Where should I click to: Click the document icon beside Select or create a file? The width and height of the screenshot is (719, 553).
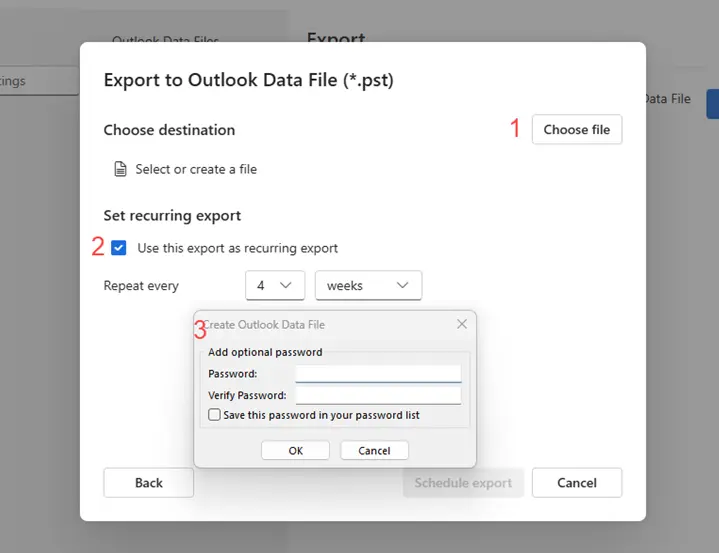[120, 169]
